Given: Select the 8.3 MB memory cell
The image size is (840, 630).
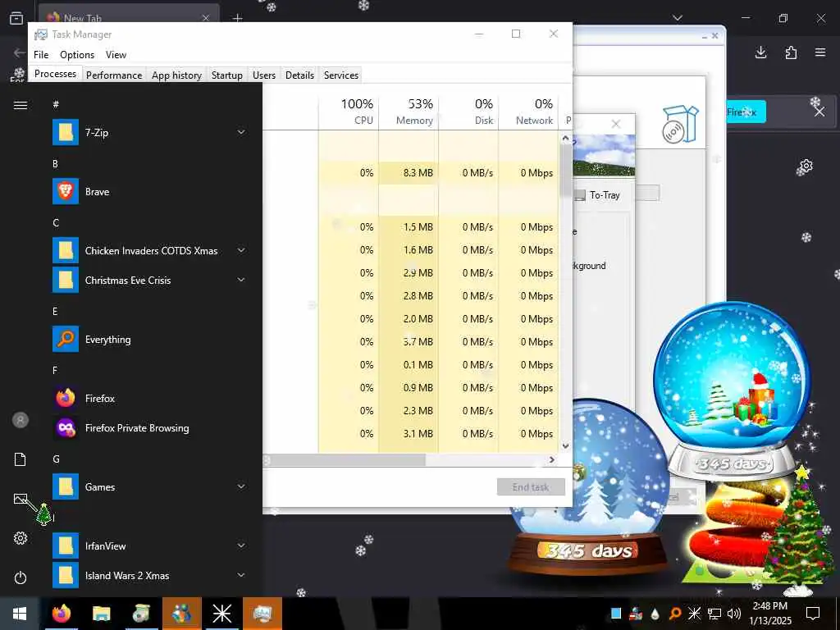Looking at the screenshot, I should (x=409, y=173).
